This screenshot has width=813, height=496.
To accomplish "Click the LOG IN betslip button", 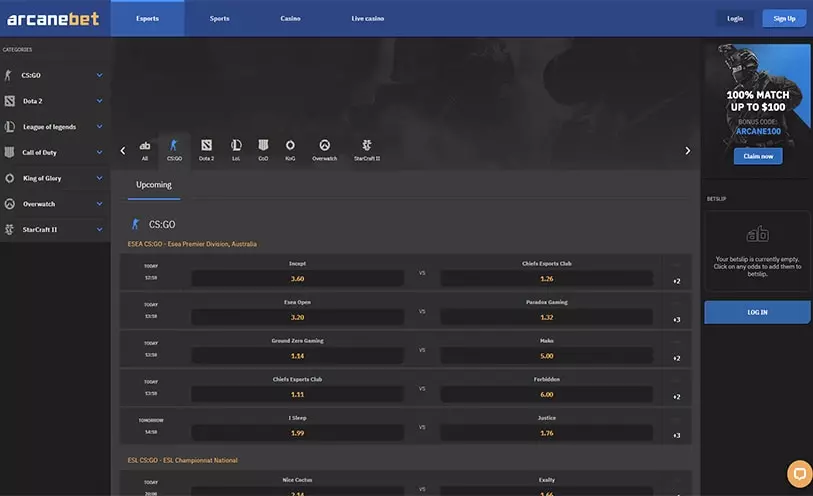I will coord(757,313).
